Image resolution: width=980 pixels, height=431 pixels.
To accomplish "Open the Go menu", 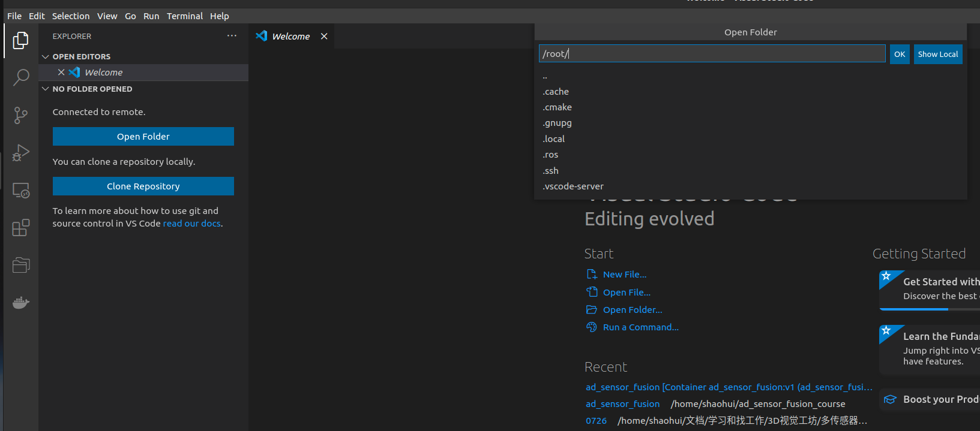I will (x=130, y=16).
